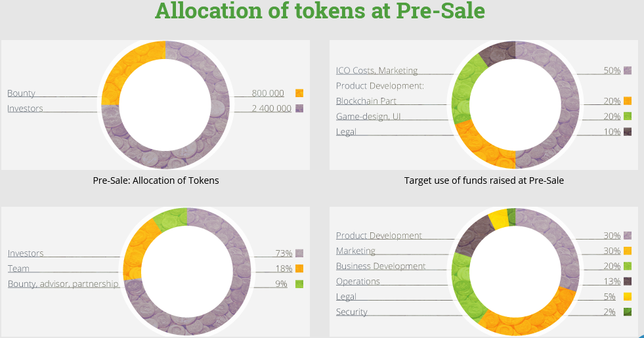Click the dark Legal 10% legend swatch
This screenshot has width=644, height=338.
click(628, 132)
